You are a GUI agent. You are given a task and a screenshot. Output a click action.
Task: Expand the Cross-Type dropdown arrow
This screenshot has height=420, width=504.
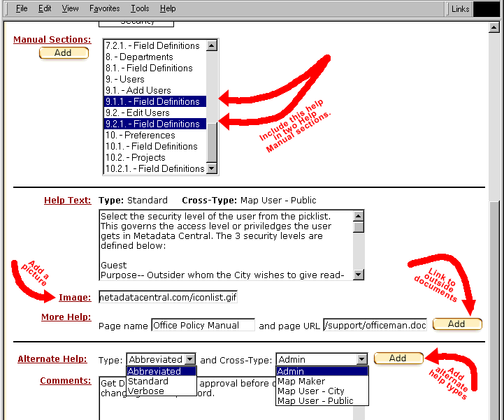tap(361, 359)
